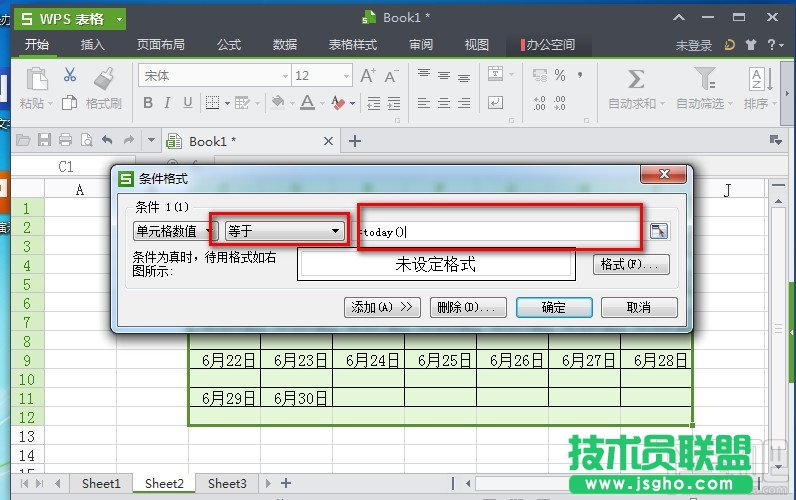Open the 开始 ribbon tab

[x=37, y=45]
